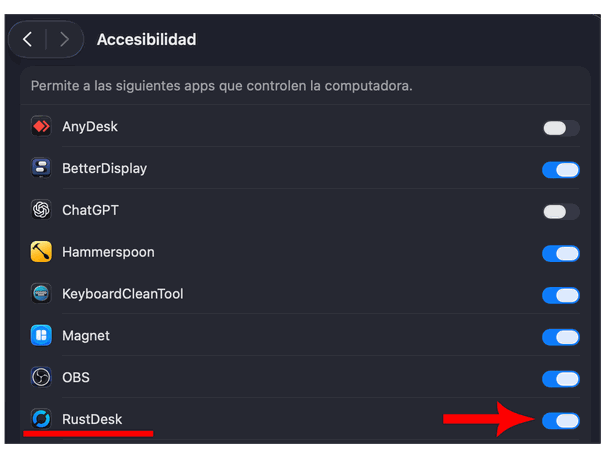Click the BetterDisplay app icon

[x=41, y=169]
